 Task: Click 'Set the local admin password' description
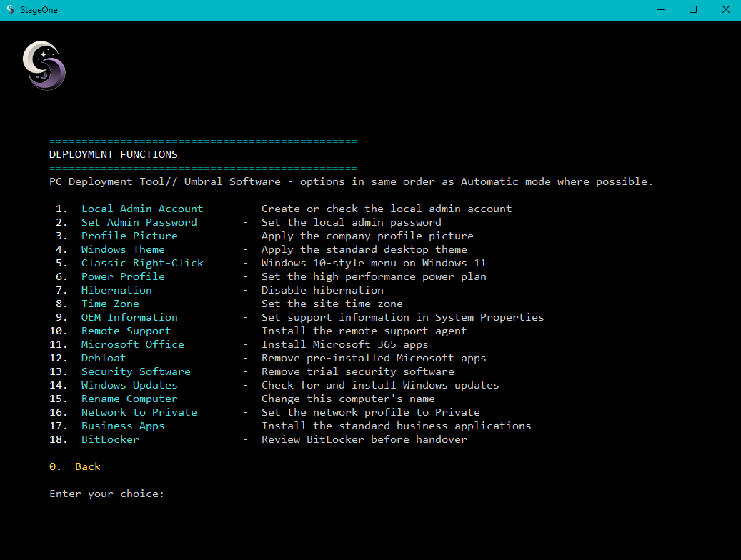pos(352,223)
